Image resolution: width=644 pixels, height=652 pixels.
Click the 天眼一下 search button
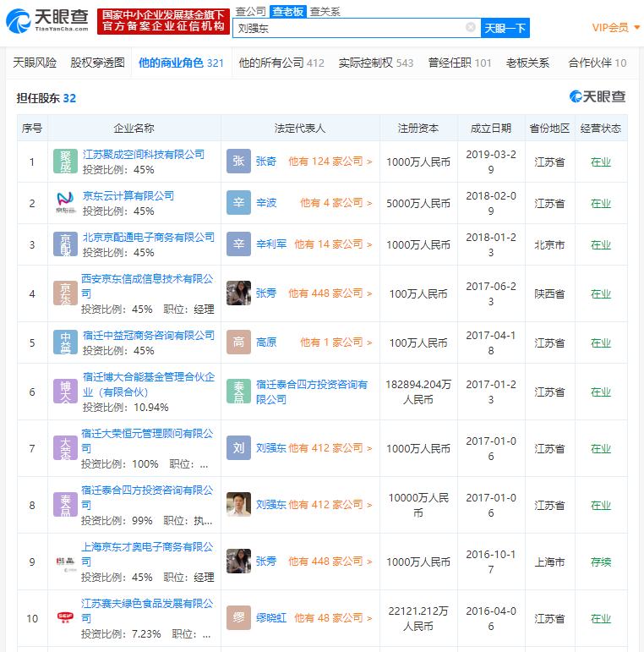pos(505,28)
